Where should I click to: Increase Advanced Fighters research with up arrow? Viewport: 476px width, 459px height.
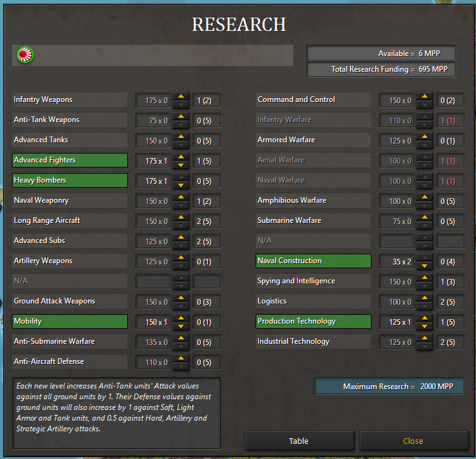click(x=181, y=157)
